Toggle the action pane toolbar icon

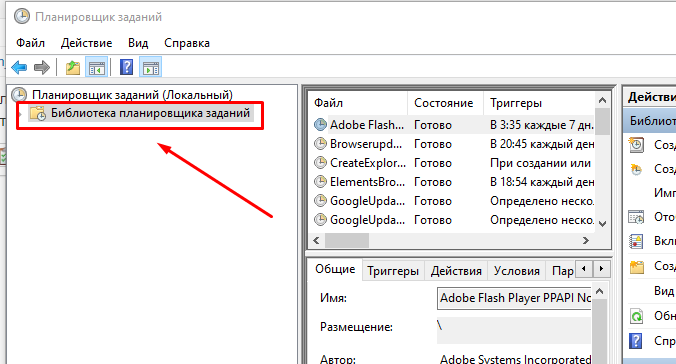150,67
